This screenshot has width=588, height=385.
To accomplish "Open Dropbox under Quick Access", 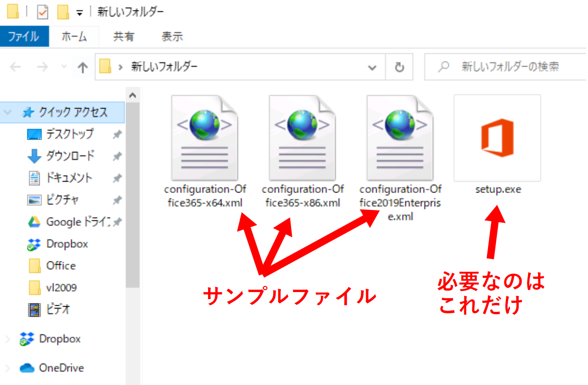I will [x=67, y=244].
